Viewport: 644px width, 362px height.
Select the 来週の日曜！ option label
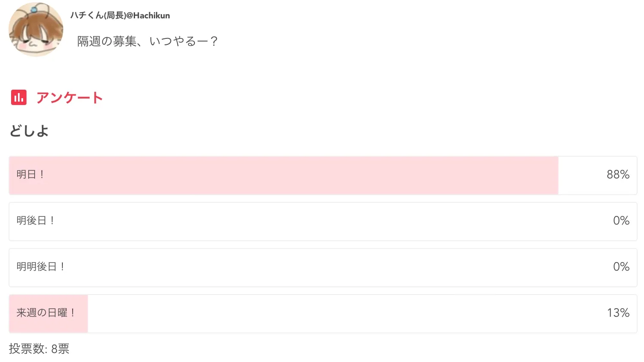(46, 313)
